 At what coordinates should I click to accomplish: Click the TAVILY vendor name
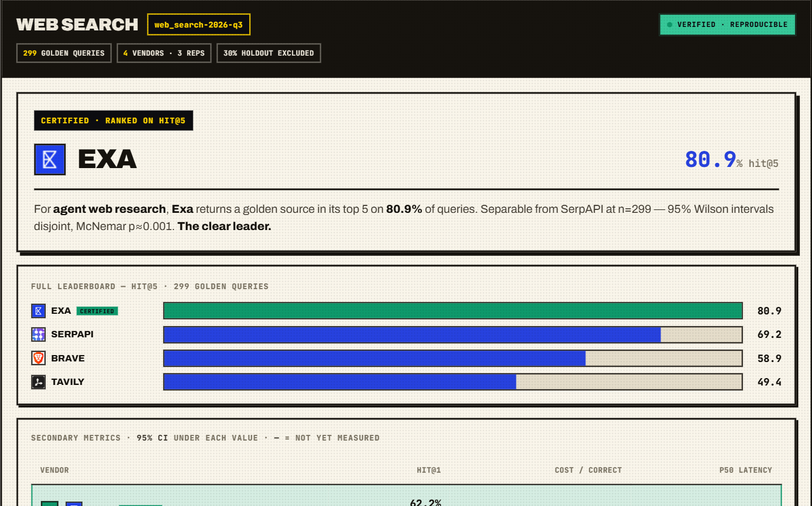[x=68, y=382]
